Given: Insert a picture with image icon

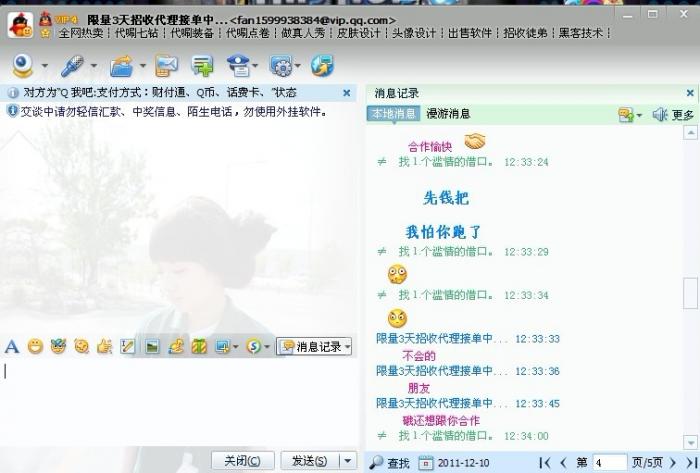Looking at the screenshot, I should point(152,346).
